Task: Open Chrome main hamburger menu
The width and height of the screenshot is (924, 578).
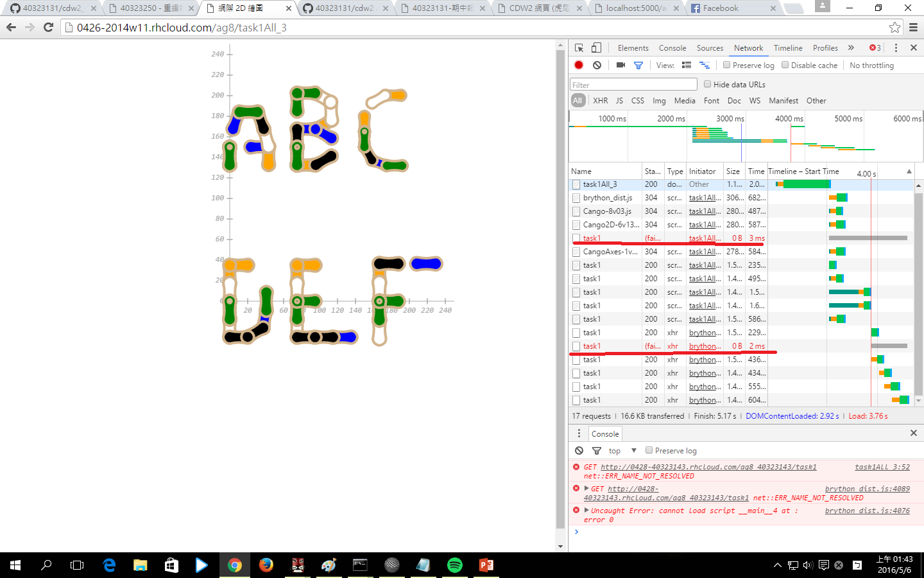Action: [913, 28]
